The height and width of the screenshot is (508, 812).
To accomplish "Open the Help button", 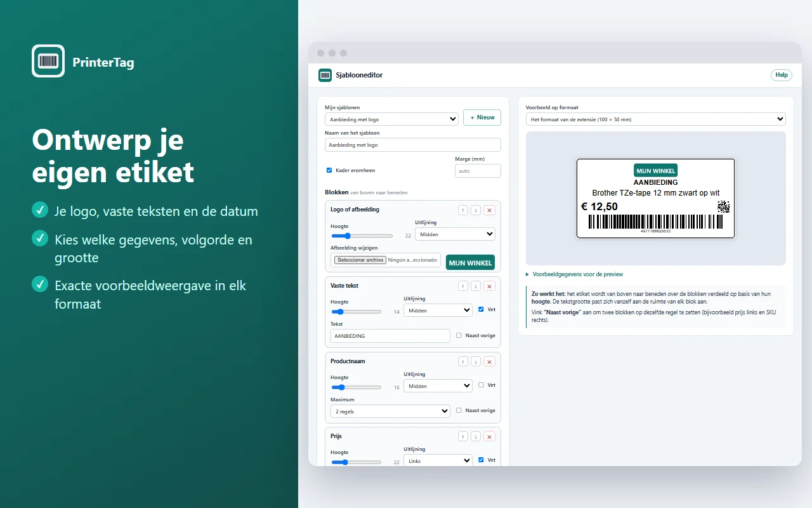I will [782, 75].
